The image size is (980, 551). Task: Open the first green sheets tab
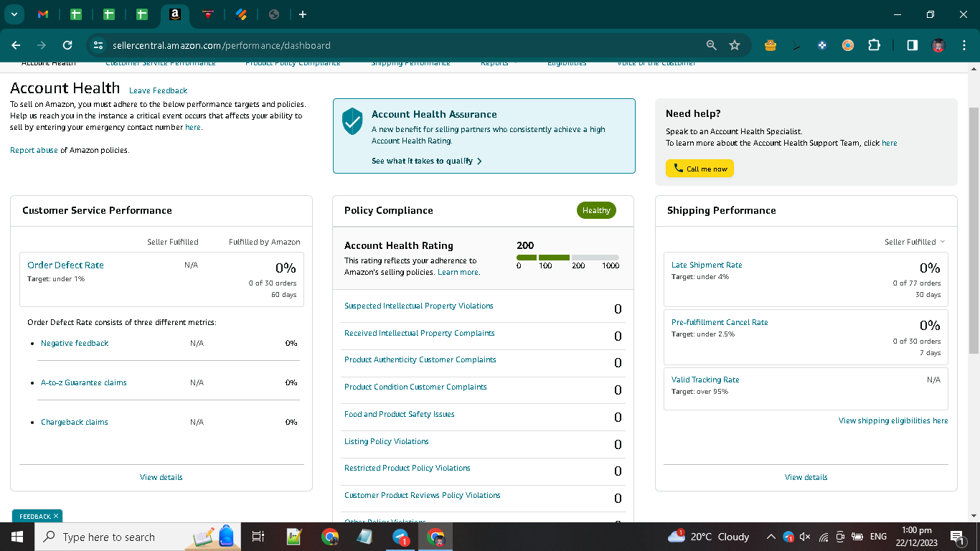pyautogui.click(x=76, y=14)
